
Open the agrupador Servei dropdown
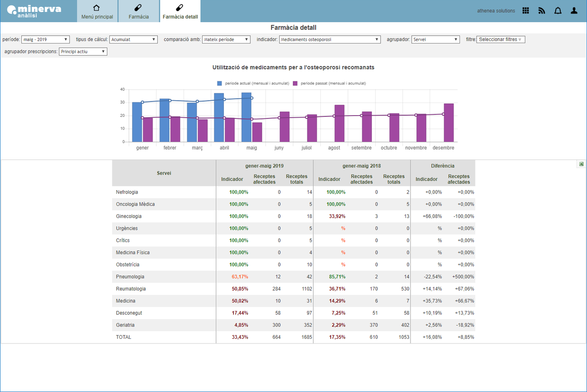(x=436, y=39)
